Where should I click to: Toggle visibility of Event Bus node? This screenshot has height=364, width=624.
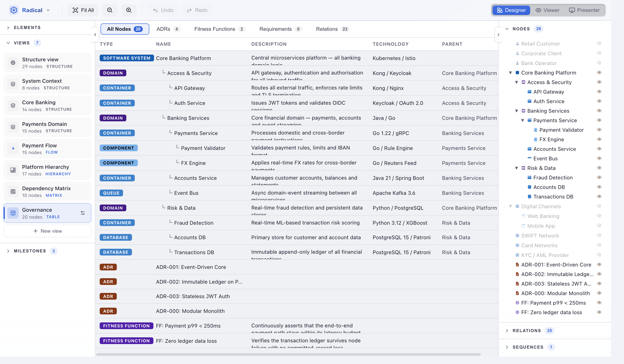pos(599,158)
